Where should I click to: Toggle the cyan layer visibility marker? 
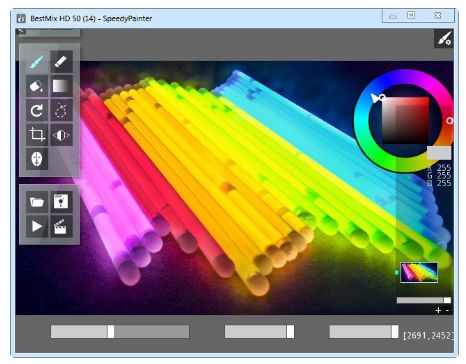click(x=397, y=272)
